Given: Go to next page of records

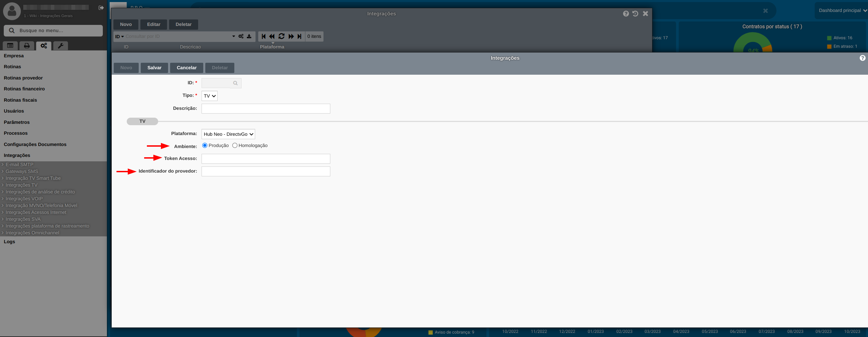Looking at the screenshot, I should [291, 36].
